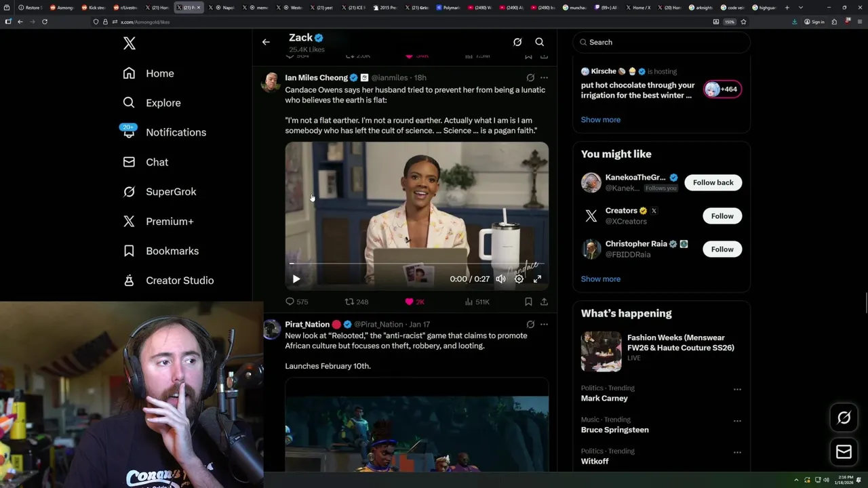Click Show more under Kirsche space
Image resolution: width=868 pixels, height=488 pixels.
tap(600, 120)
